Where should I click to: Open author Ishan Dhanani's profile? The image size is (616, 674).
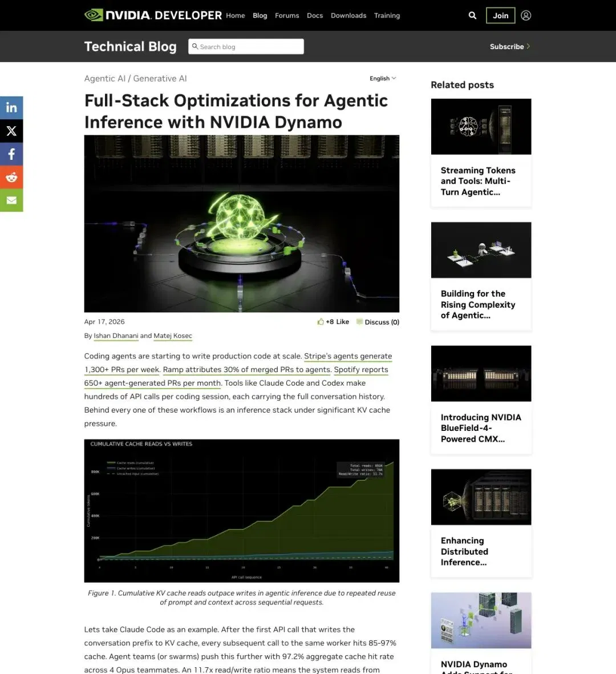coord(116,336)
